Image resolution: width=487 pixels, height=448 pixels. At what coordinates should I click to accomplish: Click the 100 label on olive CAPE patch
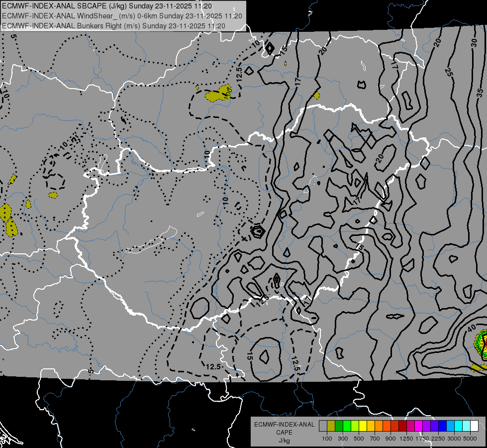(x=228, y=93)
